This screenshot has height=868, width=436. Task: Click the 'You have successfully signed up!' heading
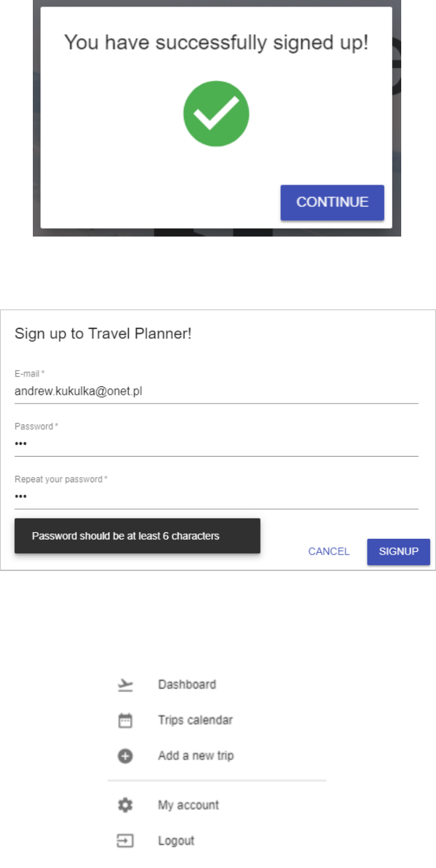[x=216, y=43]
